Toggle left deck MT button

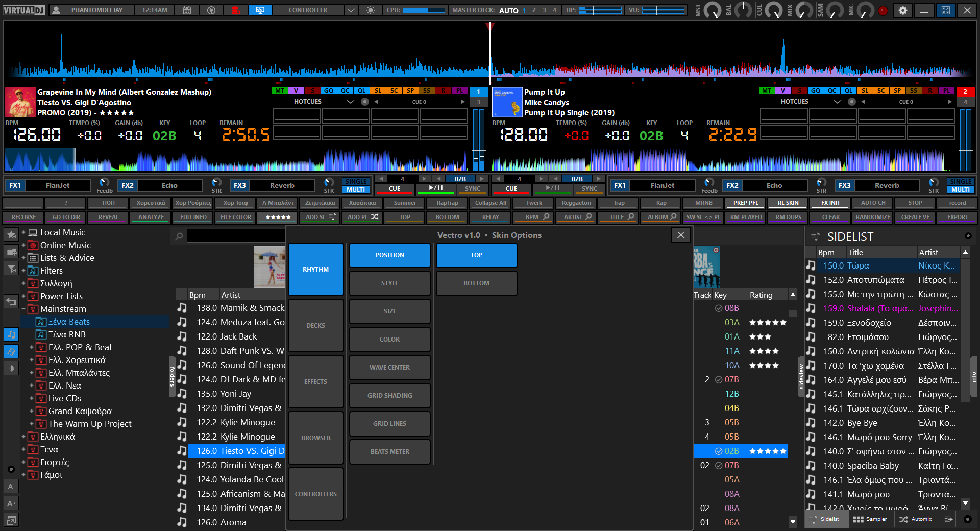[280, 91]
